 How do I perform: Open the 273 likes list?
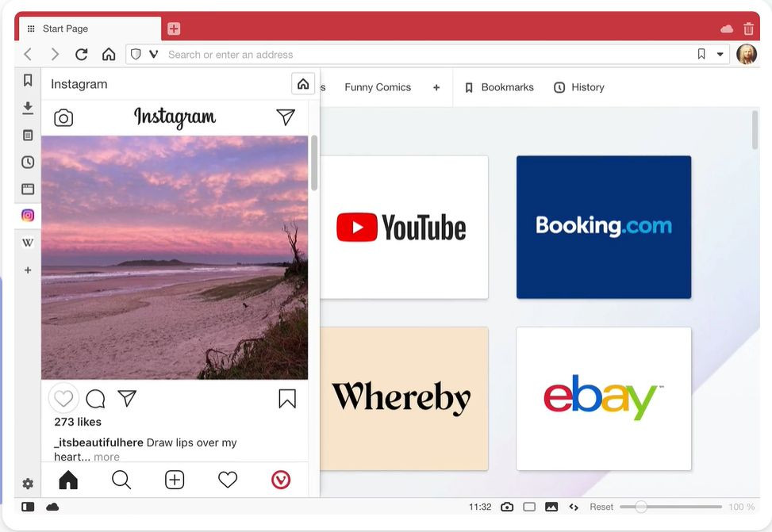(x=78, y=422)
